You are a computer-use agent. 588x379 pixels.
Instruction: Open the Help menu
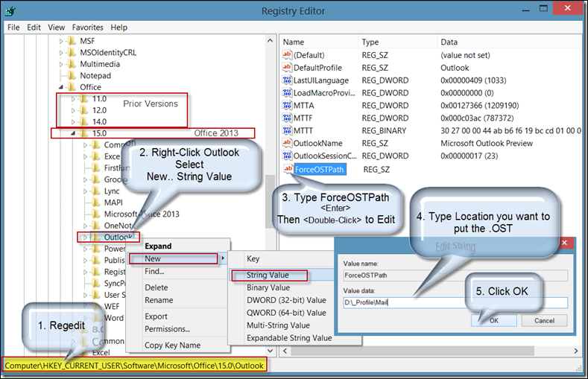(x=119, y=28)
